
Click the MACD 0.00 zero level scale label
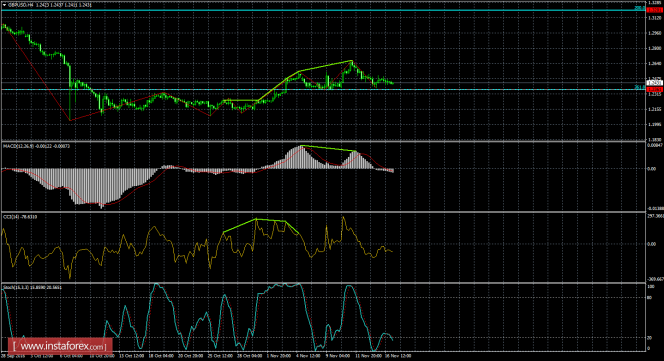(x=652, y=169)
